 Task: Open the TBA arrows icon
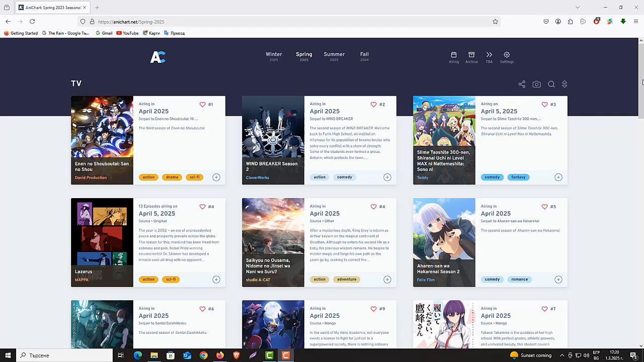coord(489,55)
